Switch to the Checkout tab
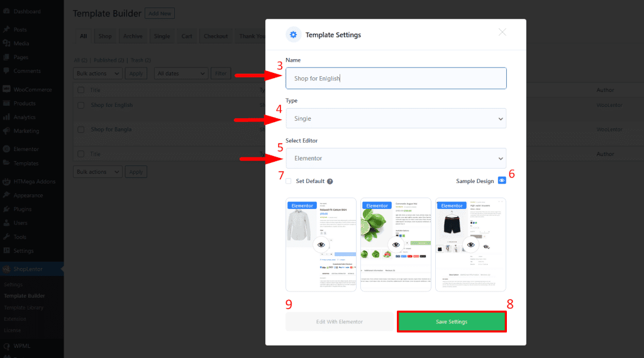Screen dimensions: 644x358 tap(215, 36)
